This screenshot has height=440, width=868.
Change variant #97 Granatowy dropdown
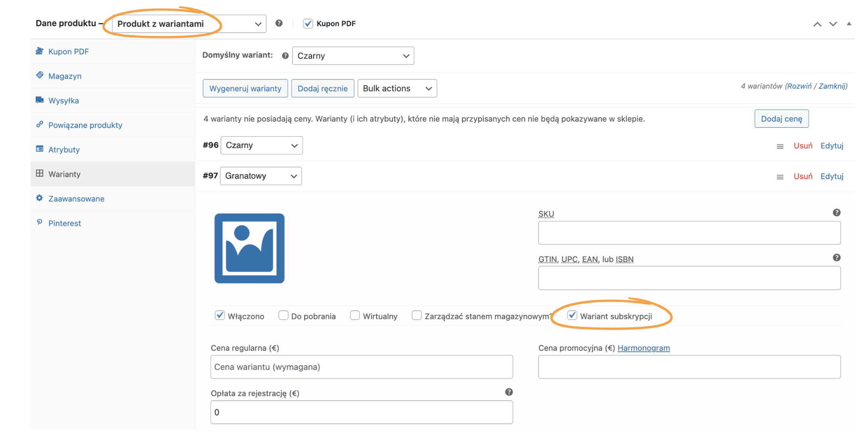(261, 176)
